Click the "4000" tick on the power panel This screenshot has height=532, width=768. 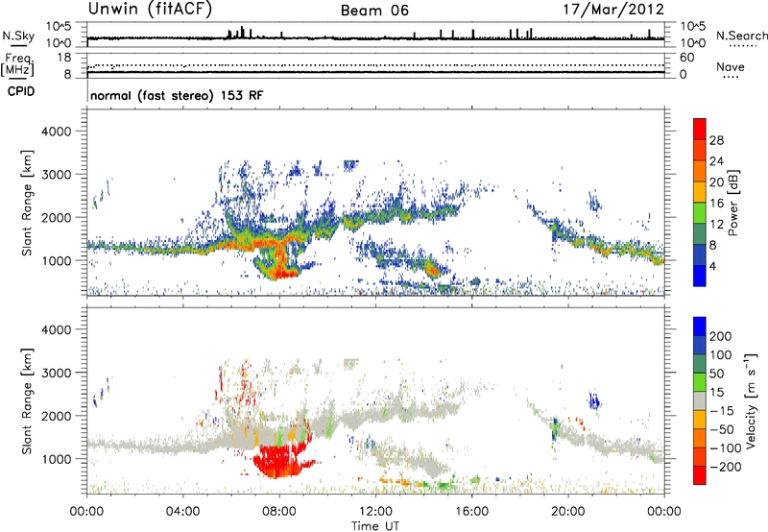click(56, 132)
